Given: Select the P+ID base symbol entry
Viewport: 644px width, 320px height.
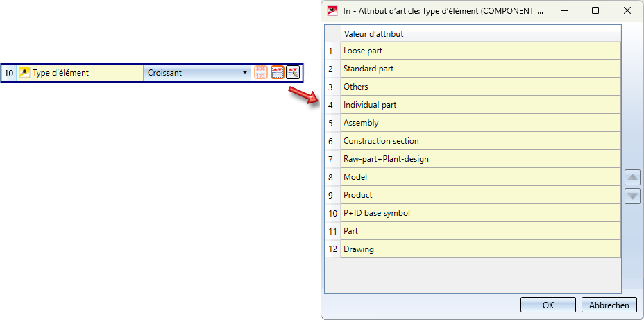Looking at the screenshot, I should point(480,213).
